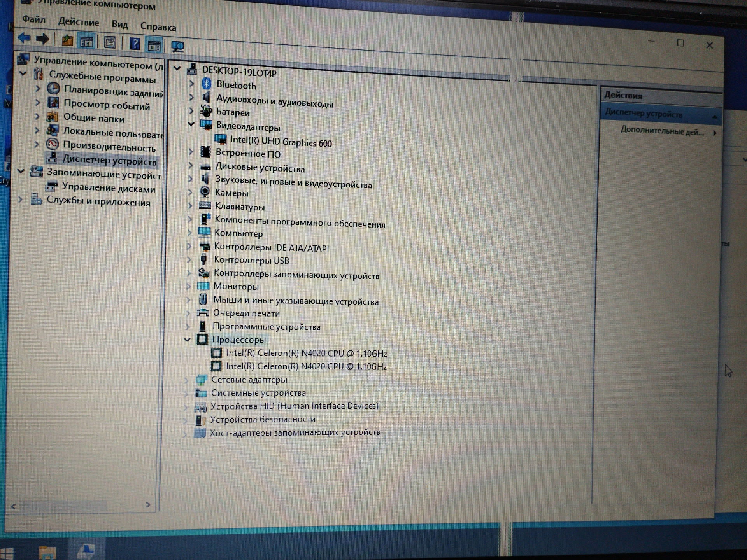Click the Контроллеры USB plug icon

coord(203,259)
